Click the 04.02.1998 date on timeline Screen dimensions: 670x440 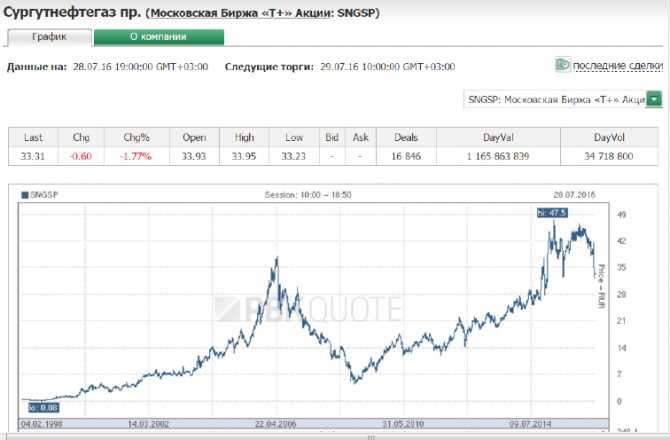[41, 424]
